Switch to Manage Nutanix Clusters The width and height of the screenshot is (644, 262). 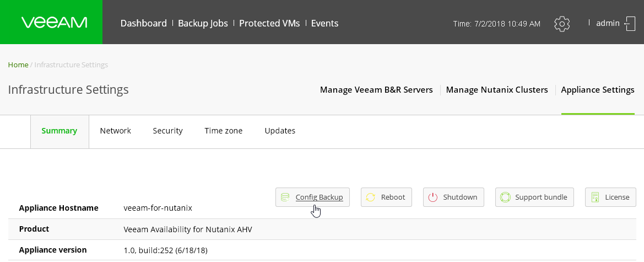pyautogui.click(x=497, y=90)
